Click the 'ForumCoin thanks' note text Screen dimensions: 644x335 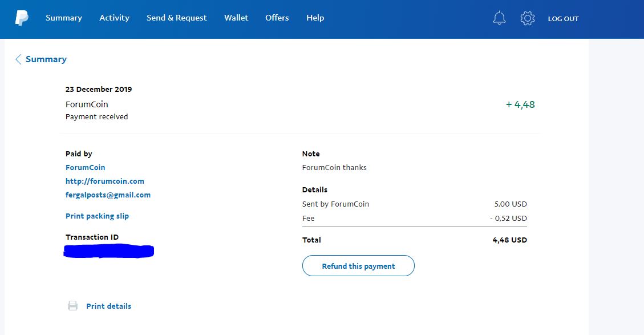[334, 167]
